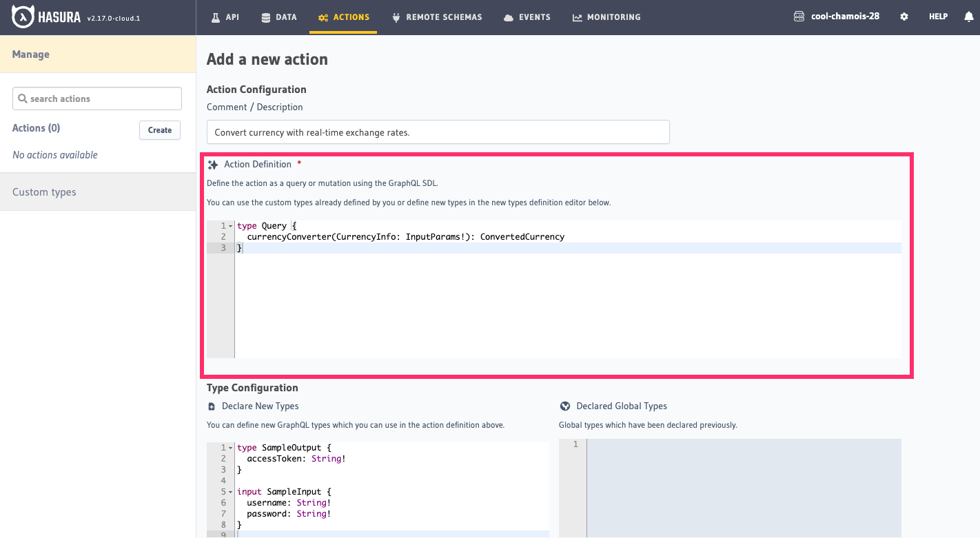This screenshot has width=980, height=538.
Task: Open the Data tab
Action: tap(279, 17)
